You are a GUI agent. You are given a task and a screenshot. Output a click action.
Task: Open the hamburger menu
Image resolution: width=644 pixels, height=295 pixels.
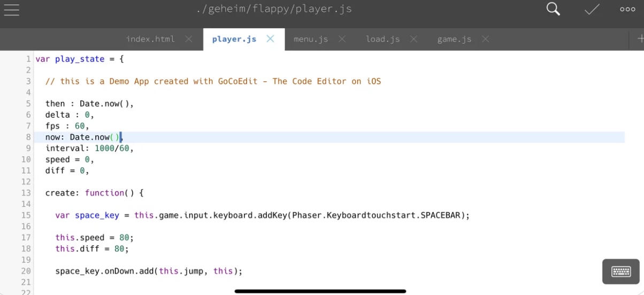point(11,10)
